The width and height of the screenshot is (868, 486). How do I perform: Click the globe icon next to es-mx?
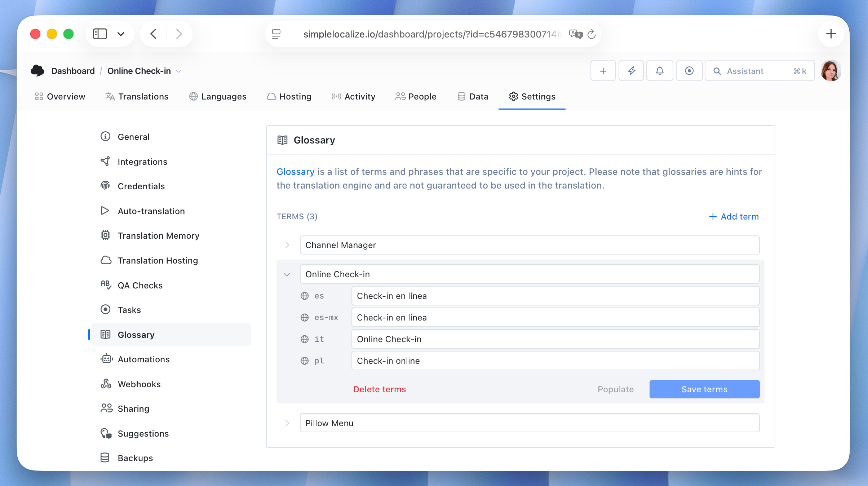[305, 318]
